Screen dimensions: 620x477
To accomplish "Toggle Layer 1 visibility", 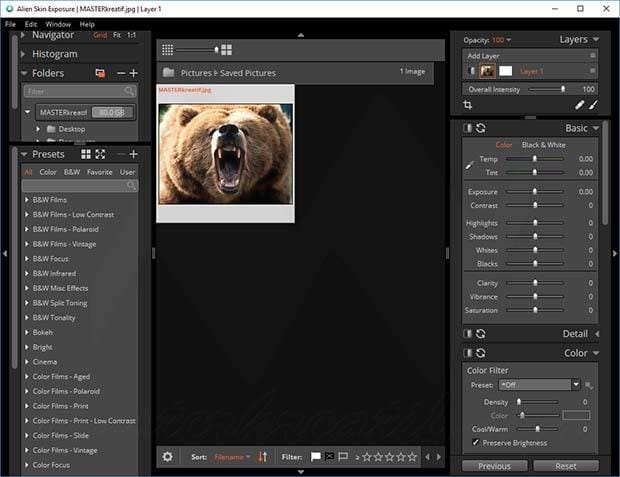I will [x=472, y=71].
